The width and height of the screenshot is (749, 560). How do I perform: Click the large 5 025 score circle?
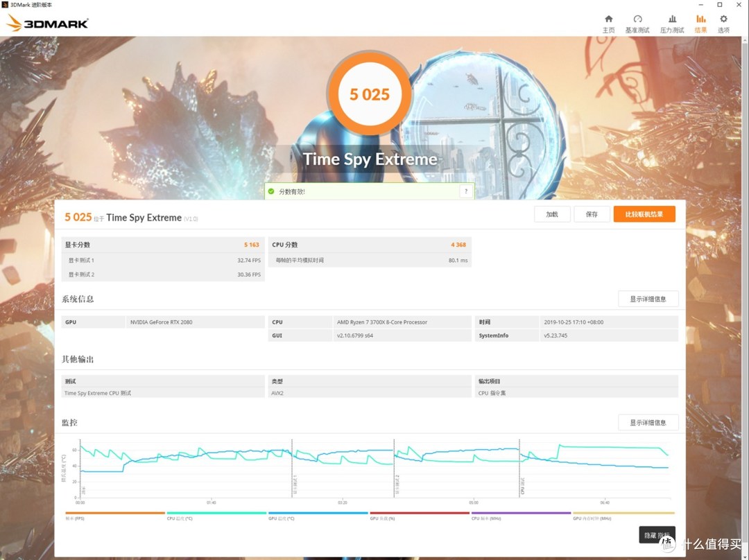coord(369,94)
